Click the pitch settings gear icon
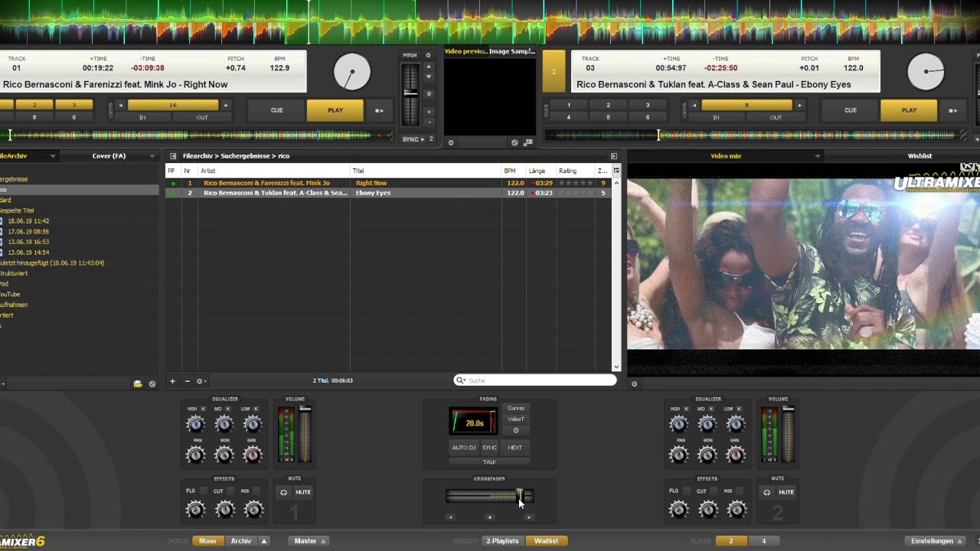980x551 pixels. [x=428, y=55]
